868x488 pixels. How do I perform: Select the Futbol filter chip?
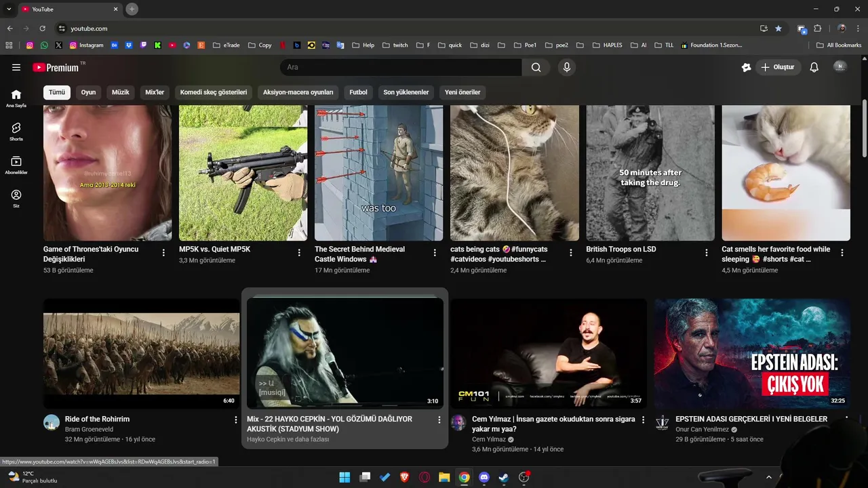pyautogui.click(x=358, y=92)
